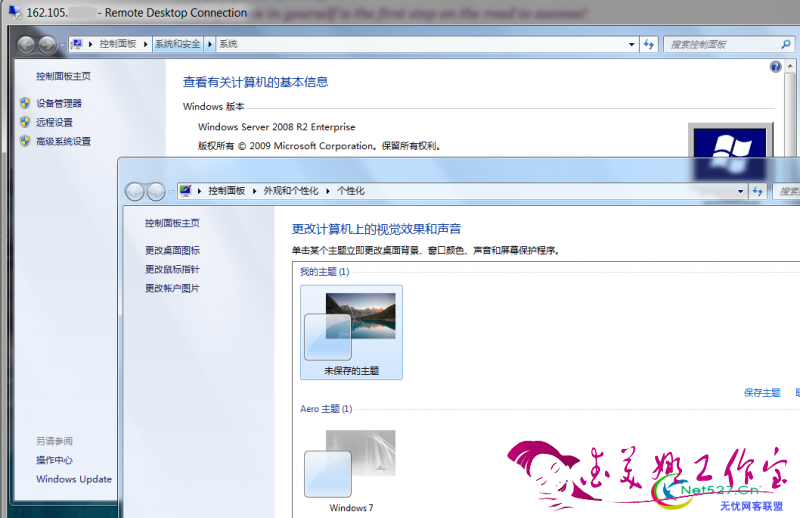
Task: Click forward arrow in System window
Action: tap(48, 45)
